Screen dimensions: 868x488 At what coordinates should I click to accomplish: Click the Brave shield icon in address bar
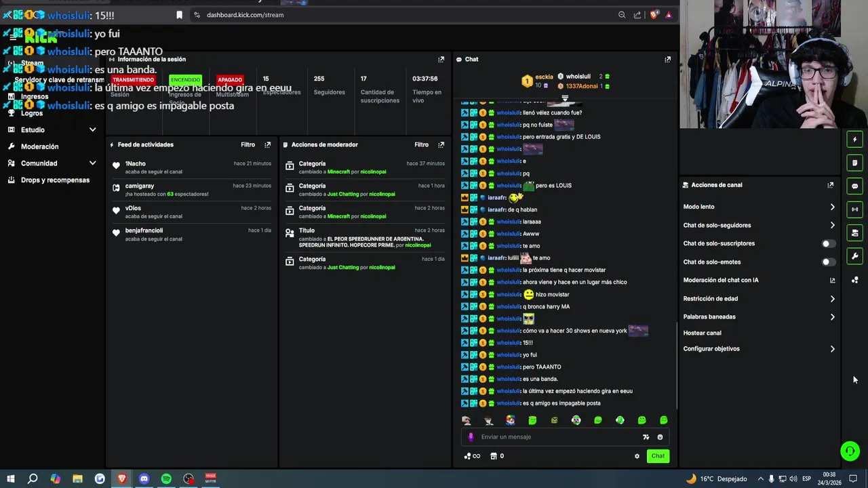[x=654, y=15]
